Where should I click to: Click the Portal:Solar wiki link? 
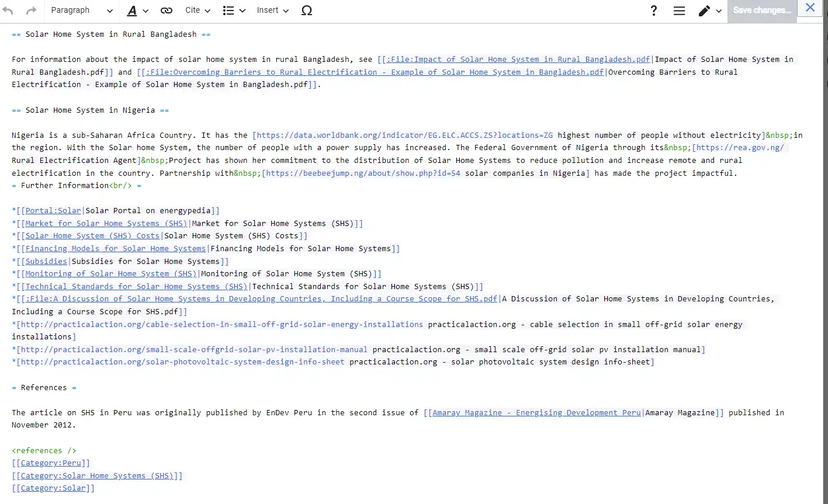pos(53,211)
